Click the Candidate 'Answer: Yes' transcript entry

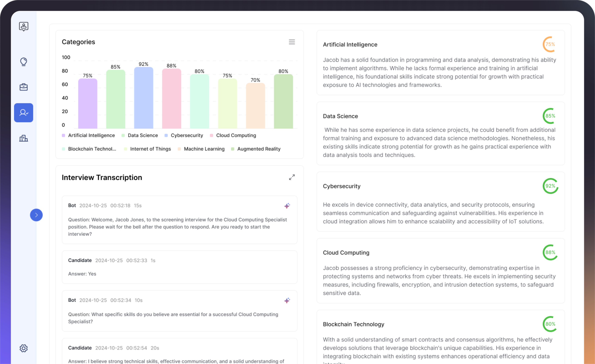pos(179,267)
